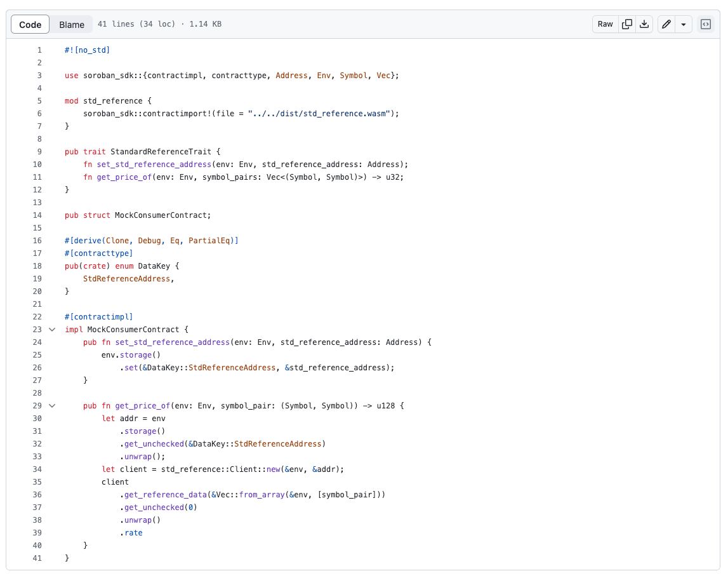This screenshot has height=578, width=728.
Task: Switch to the Code tab
Action: (x=30, y=25)
